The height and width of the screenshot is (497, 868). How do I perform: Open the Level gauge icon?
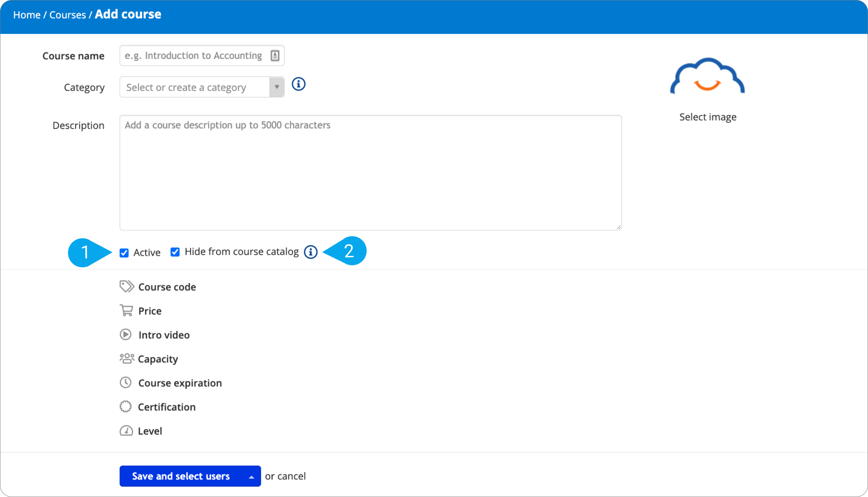pyautogui.click(x=127, y=431)
